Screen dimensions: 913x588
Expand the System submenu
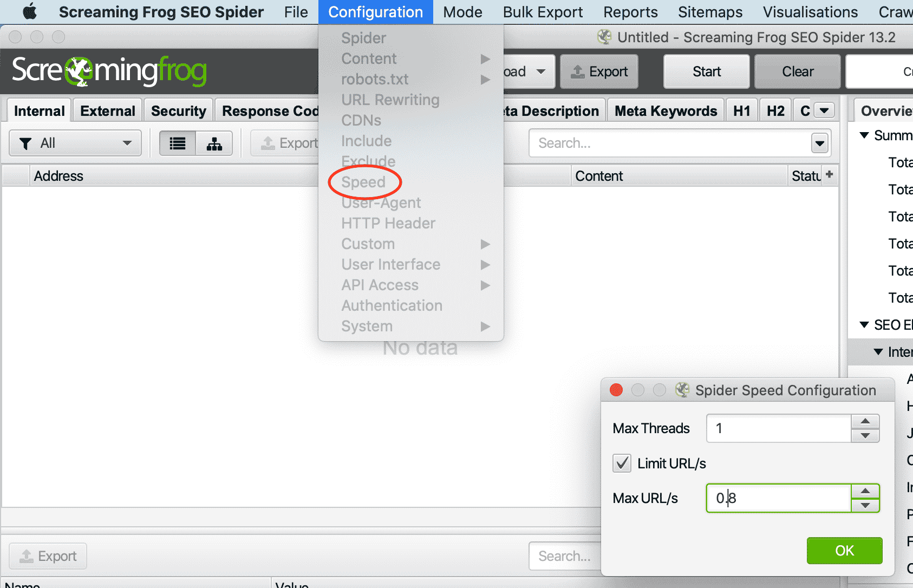pos(485,326)
